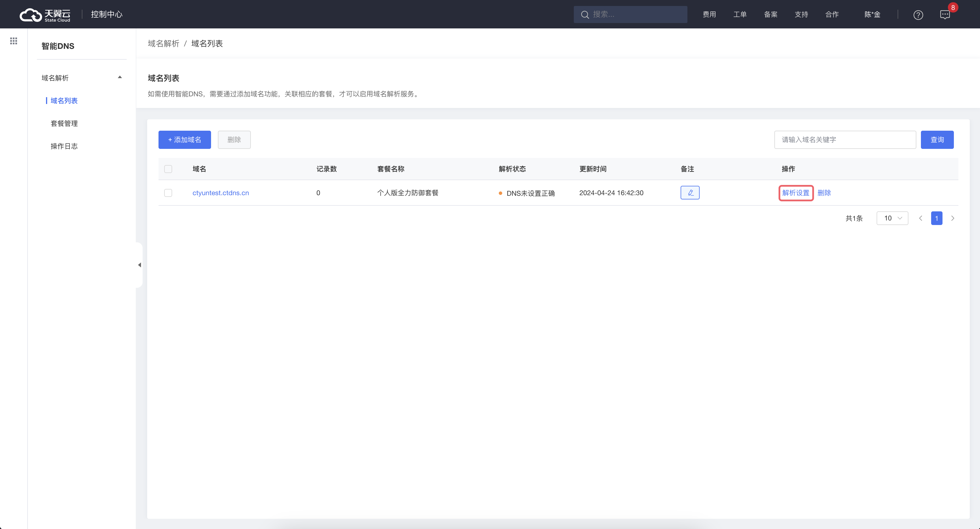Click the 2024-04-24 16:42:30 timestamp
This screenshot has width=980, height=529.
tap(611, 193)
